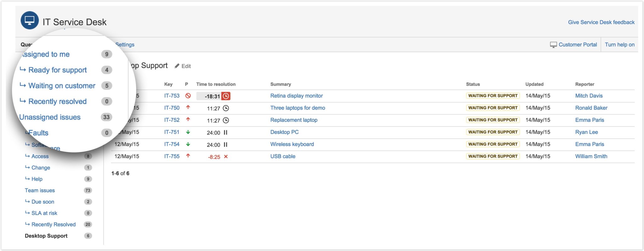Open the Access queue
Screen dimensions: 644x251
[x=40, y=156]
